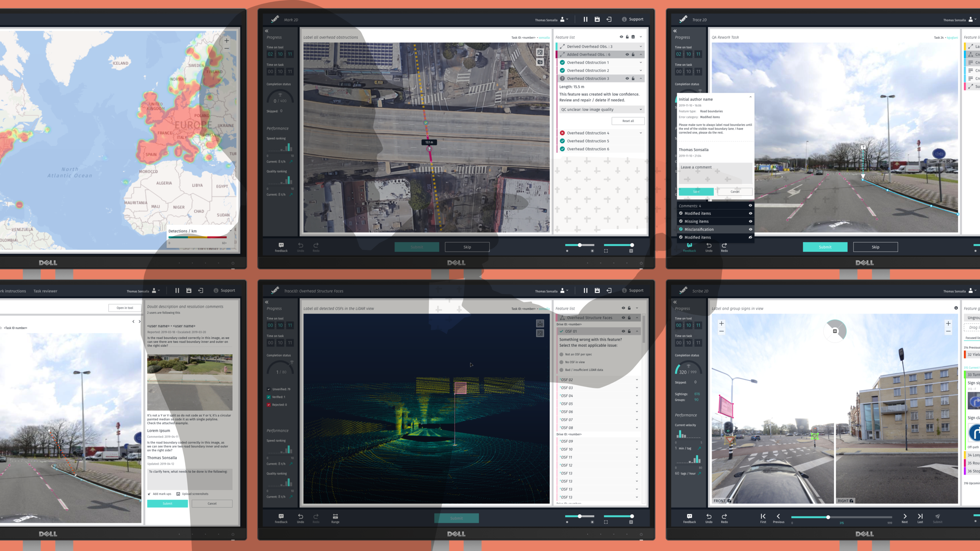
Task: Open Support in the Trace3D header
Action: click(633, 290)
